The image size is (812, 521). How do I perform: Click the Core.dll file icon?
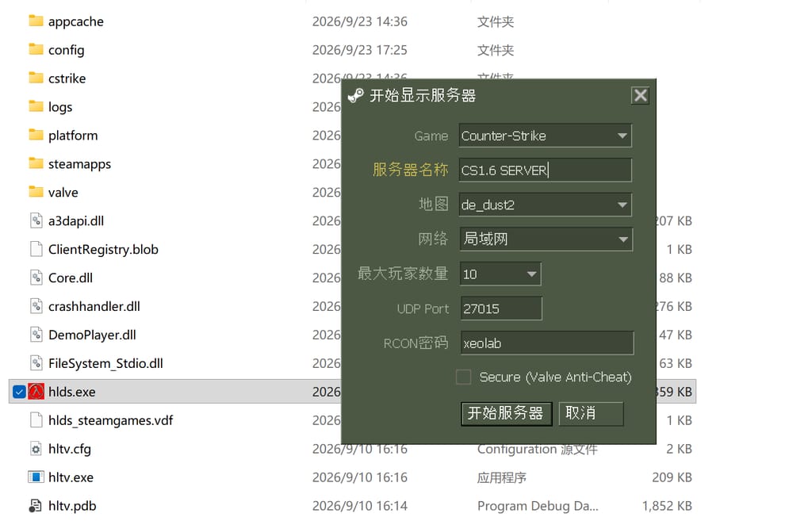pos(36,278)
